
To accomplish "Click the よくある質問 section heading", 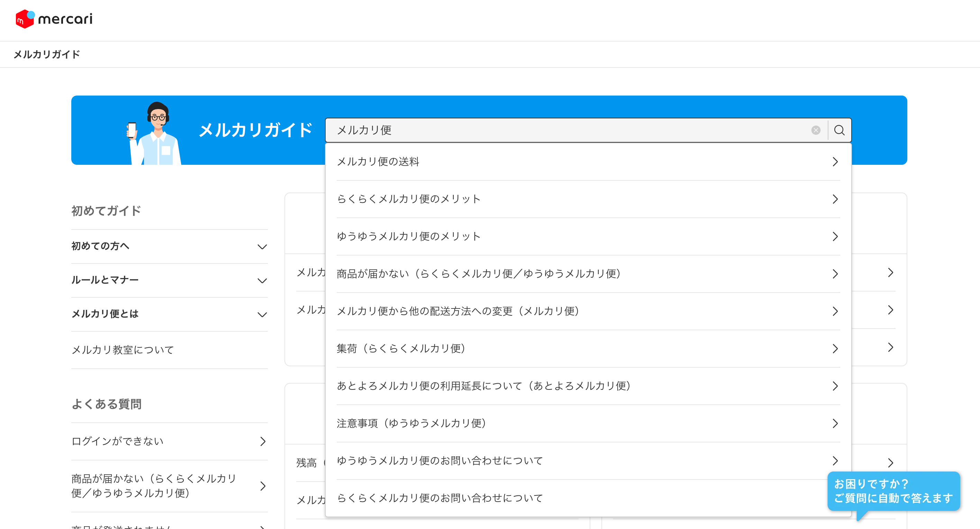I will [107, 404].
